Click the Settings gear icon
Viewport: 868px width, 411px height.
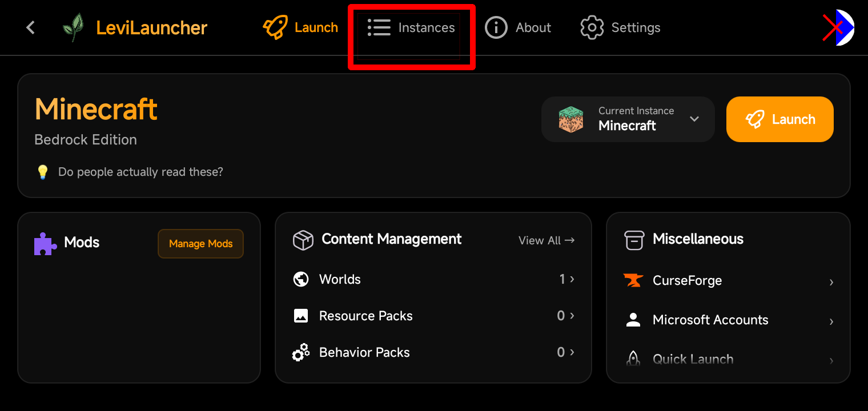592,27
